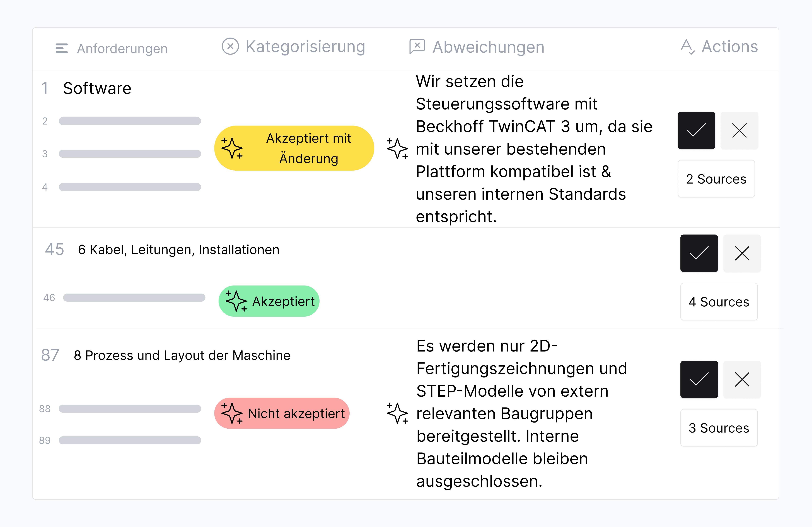This screenshot has width=812, height=527.
Task: Click sparkle icon beside the TwinCAT deviation text
Action: click(x=397, y=148)
